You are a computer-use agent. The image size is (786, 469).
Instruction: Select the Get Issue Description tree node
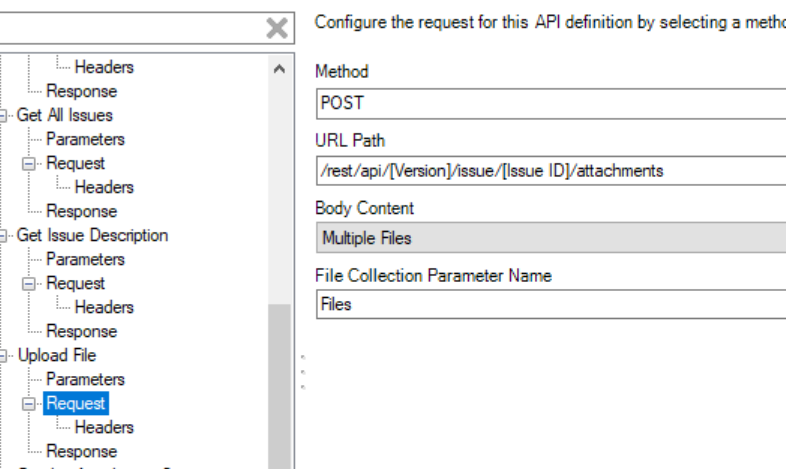click(x=92, y=235)
